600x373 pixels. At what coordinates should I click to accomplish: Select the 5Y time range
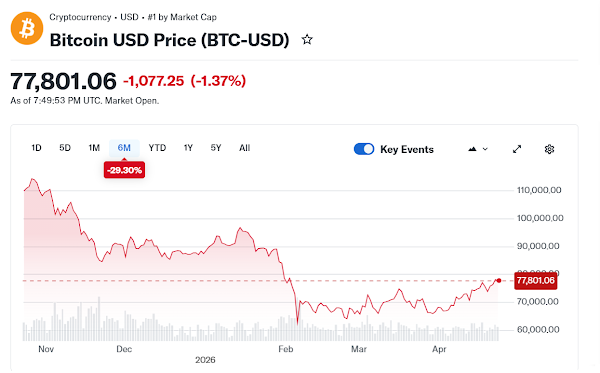coord(216,148)
